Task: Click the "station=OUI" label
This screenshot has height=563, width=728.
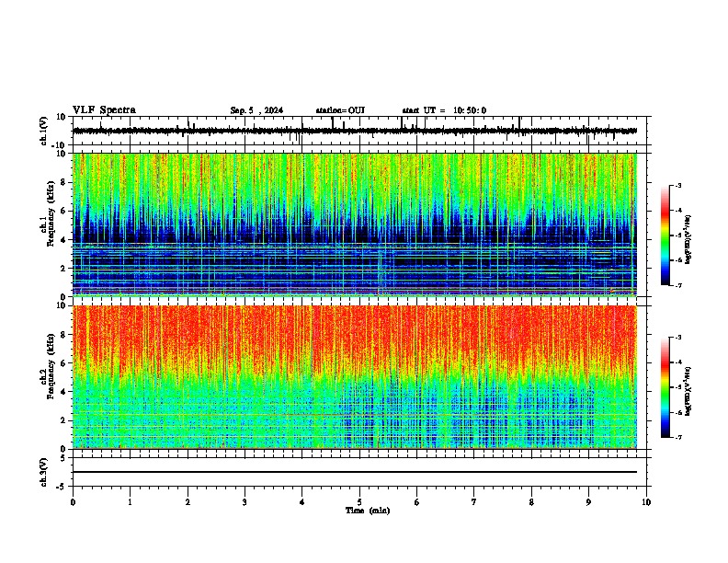Action: click(x=340, y=110)
